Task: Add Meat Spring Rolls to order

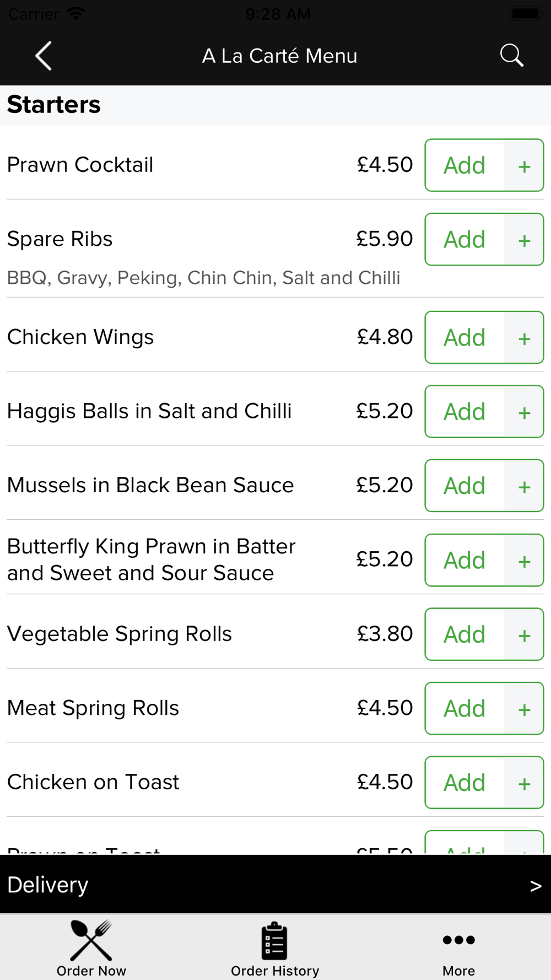Action: pyautogui.click(x=464, y=708)
